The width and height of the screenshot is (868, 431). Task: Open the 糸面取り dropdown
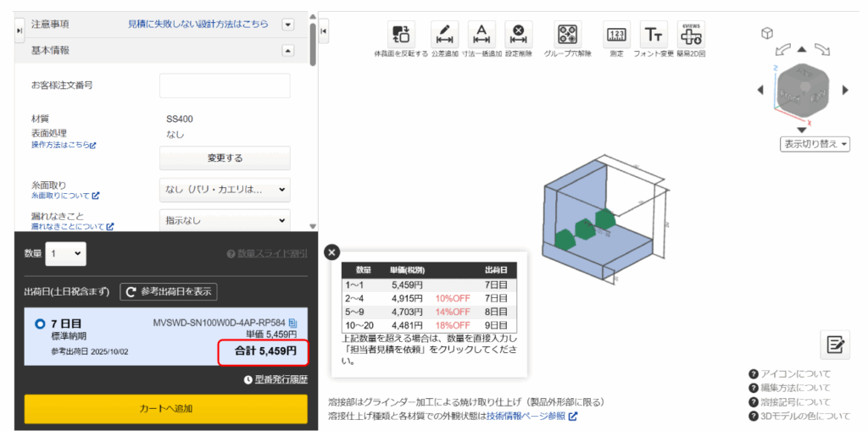click(x=225, y=190)
